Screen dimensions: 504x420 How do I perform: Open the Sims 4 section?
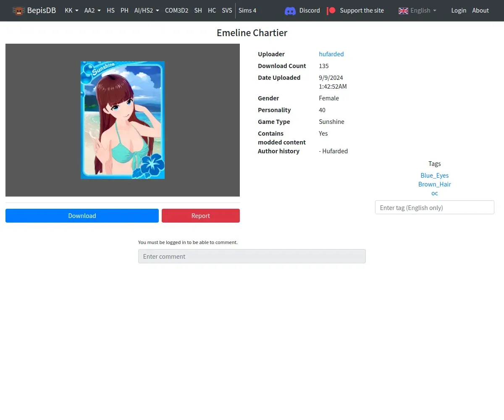pyautogui.click(x=247, y=10)
